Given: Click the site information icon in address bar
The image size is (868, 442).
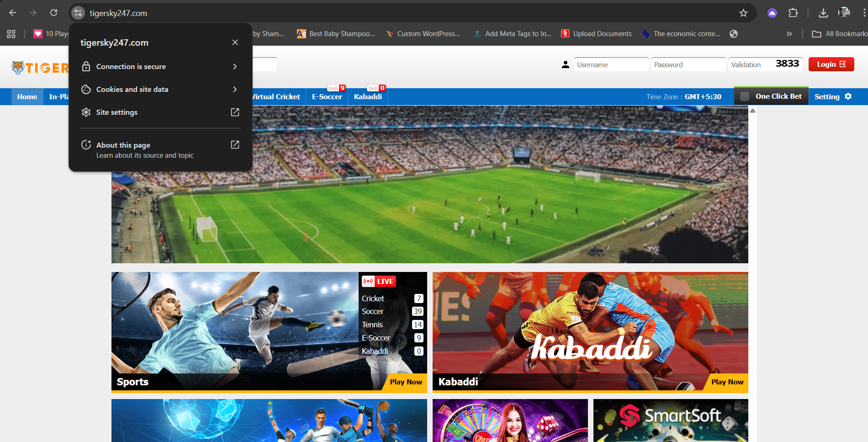Looking at the screenshot, I should click(x=78, y=13).
